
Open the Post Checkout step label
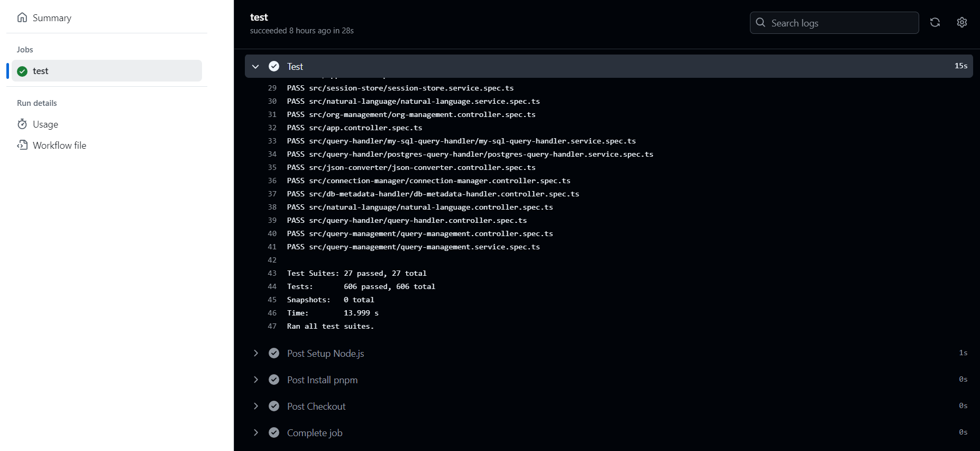[x=316, y=407]
